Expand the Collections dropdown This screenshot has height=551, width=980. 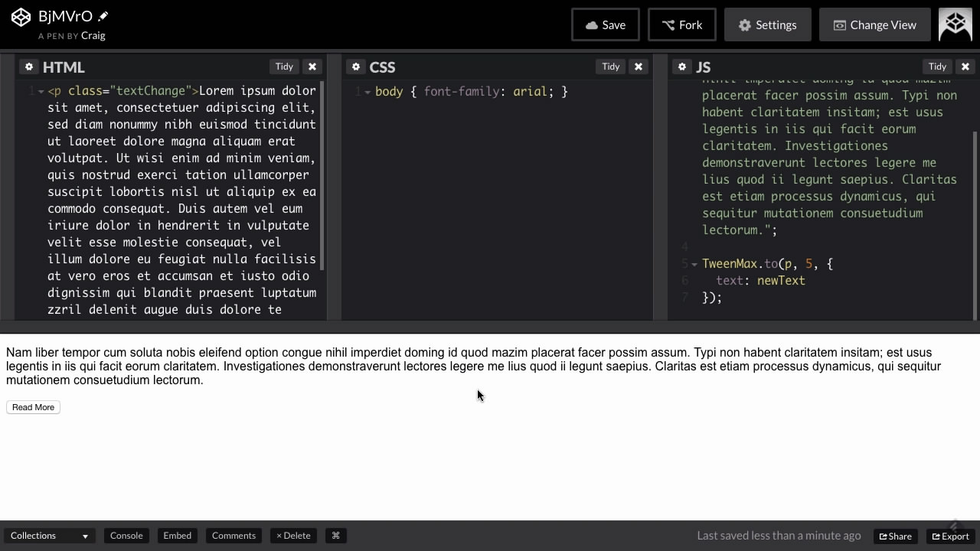[x=50, y=536]
